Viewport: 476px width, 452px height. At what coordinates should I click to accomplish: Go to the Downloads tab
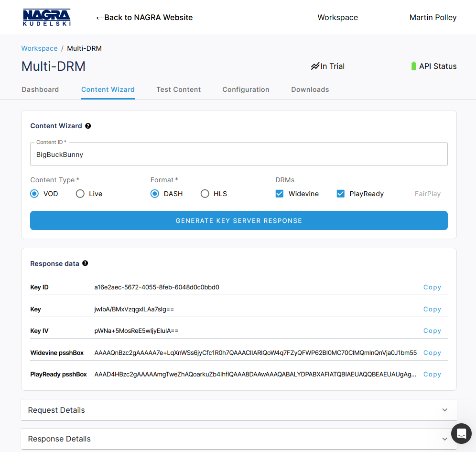pos(310,89)
